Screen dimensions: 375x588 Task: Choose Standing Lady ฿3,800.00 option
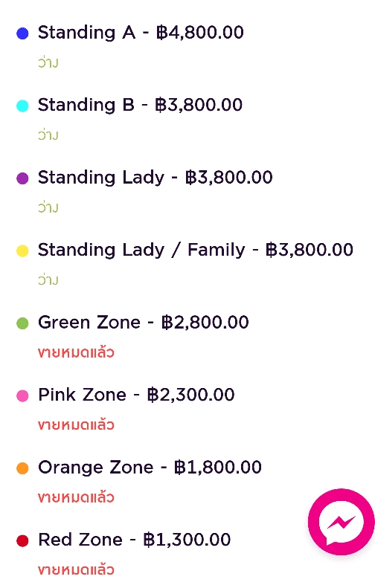(155, 178)
